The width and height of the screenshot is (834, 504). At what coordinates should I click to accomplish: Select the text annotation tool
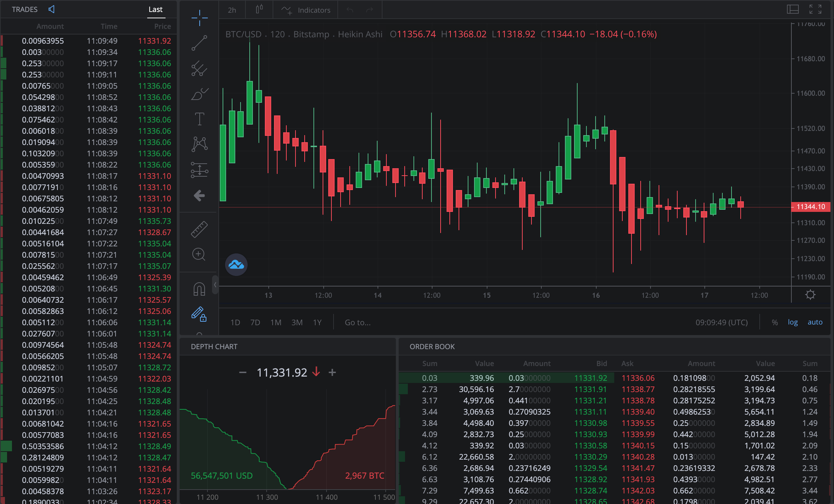click(199, 119)
